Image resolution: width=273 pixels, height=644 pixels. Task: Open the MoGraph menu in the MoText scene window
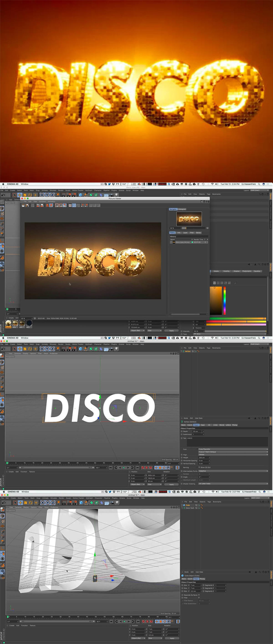(x=89, y=344)
